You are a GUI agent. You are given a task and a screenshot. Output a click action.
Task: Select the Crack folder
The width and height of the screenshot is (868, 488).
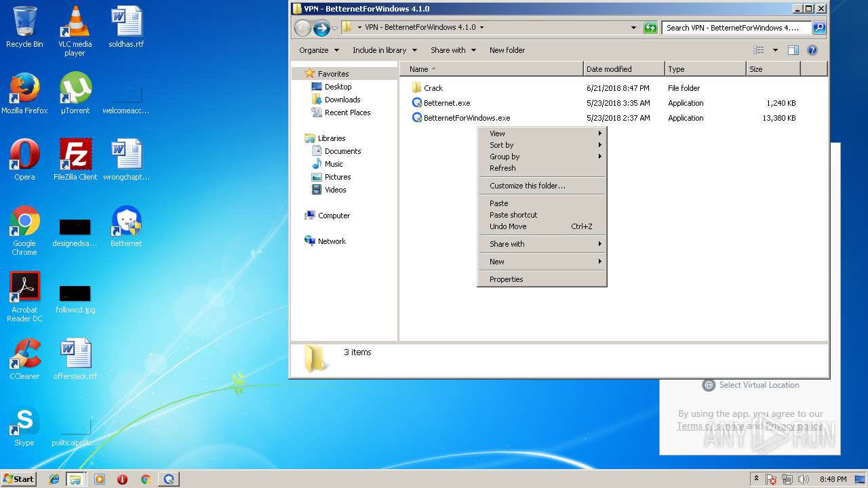point(427,88)
